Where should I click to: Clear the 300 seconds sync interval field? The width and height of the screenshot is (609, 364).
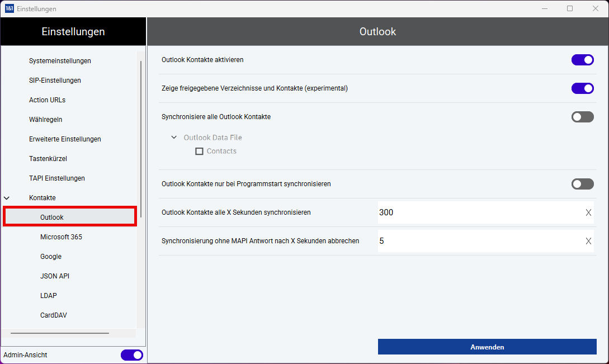pos(588,212)
